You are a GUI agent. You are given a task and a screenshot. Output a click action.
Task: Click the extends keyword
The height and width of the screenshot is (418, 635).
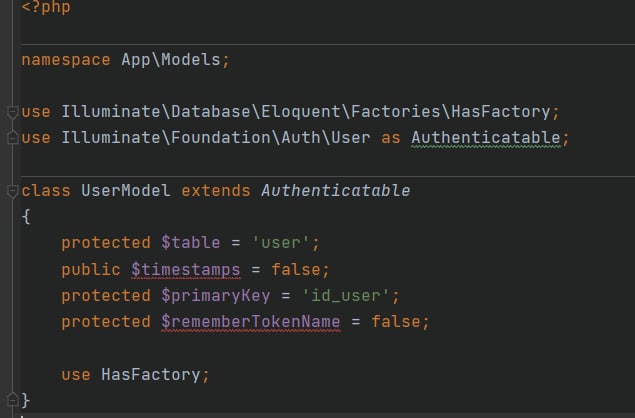[216, 190]
